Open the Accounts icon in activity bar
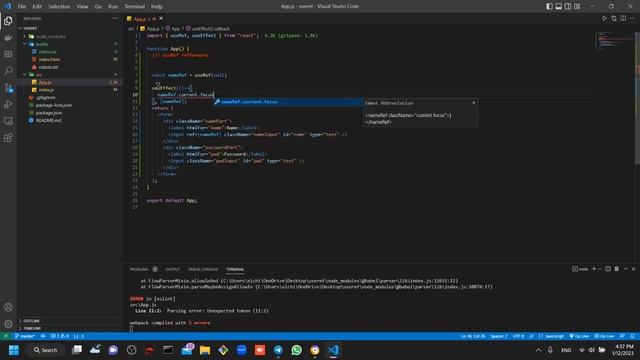The width and height of the screenshot is (640, 360). 8,307
